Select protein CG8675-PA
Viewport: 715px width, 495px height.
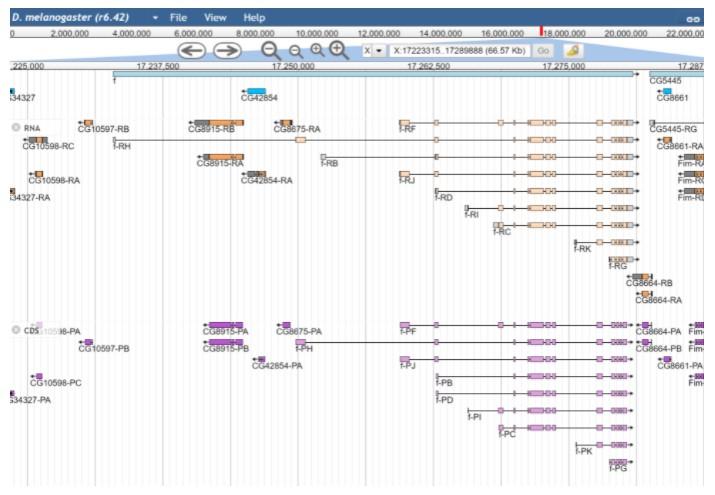[286, 325]
